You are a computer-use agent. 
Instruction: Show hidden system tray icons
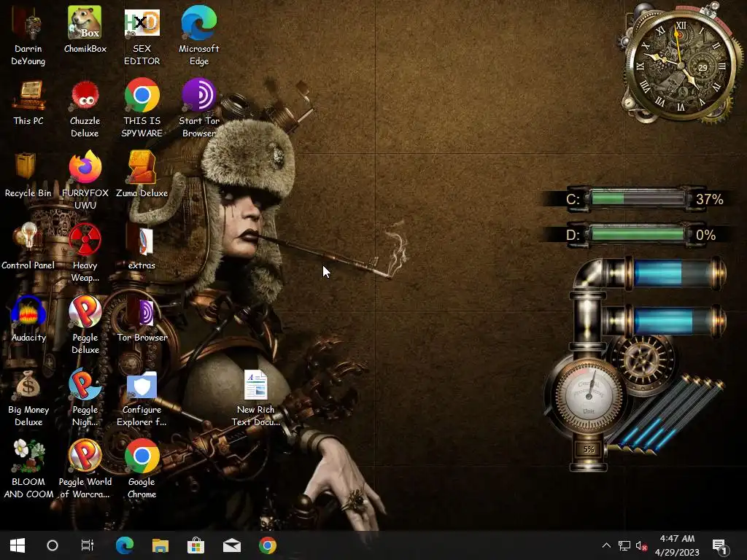tap(606, 545)
